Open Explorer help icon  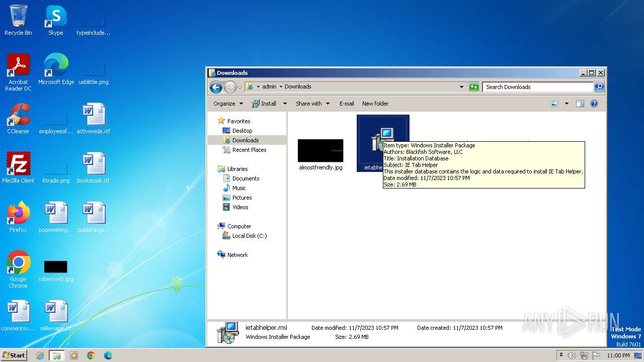(x=594, y=104)
